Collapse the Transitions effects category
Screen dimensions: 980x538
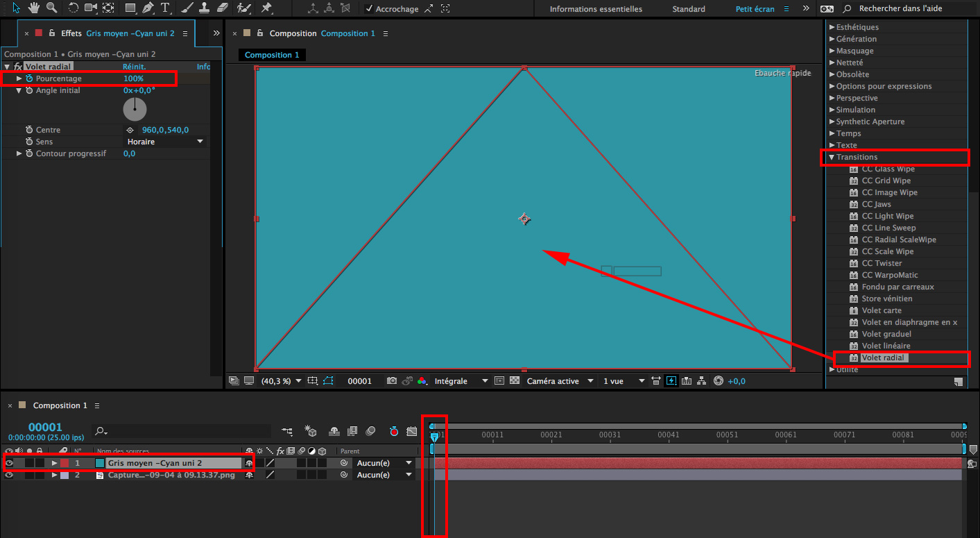[832, 157]
